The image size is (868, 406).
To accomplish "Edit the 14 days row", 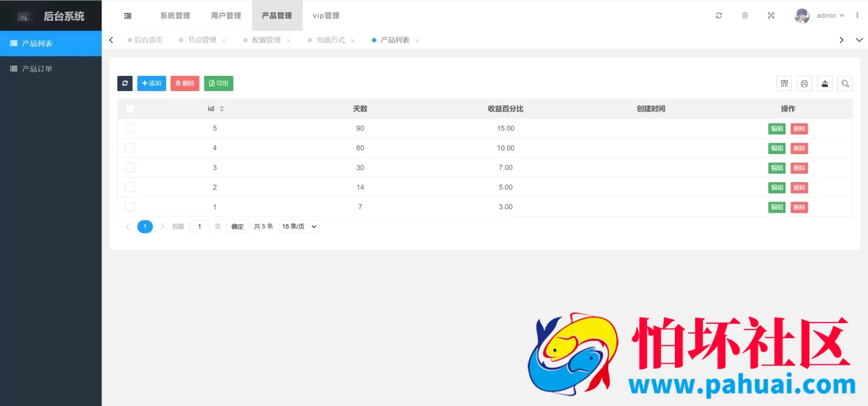I will tap(777, 188).
